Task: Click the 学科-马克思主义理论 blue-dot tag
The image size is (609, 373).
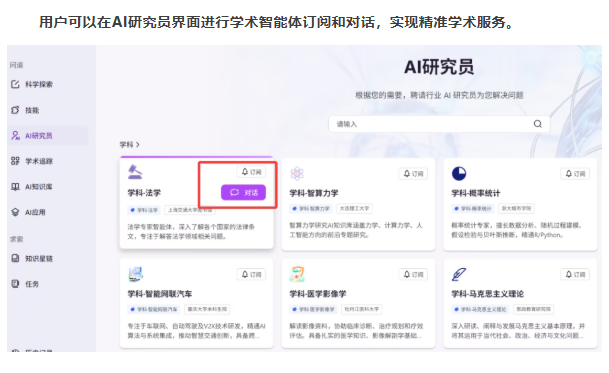Action: [481, 309]
